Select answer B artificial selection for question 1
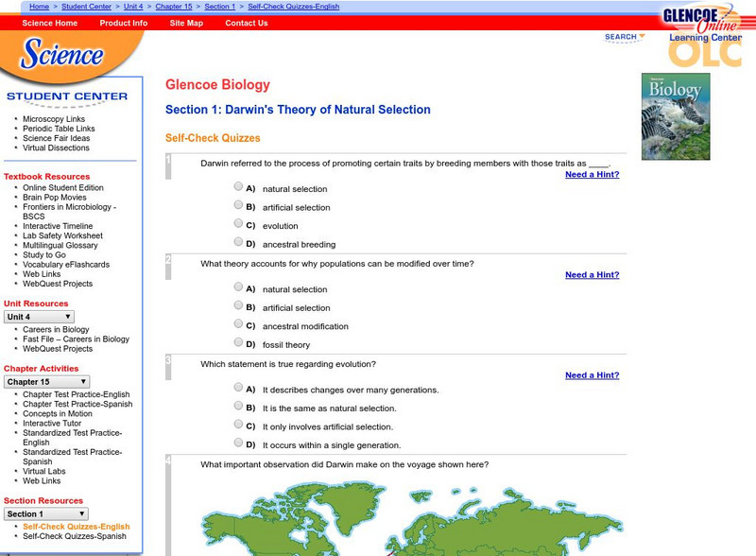The width and height of the screenshot is (756, 556). (x=238, y=204)
